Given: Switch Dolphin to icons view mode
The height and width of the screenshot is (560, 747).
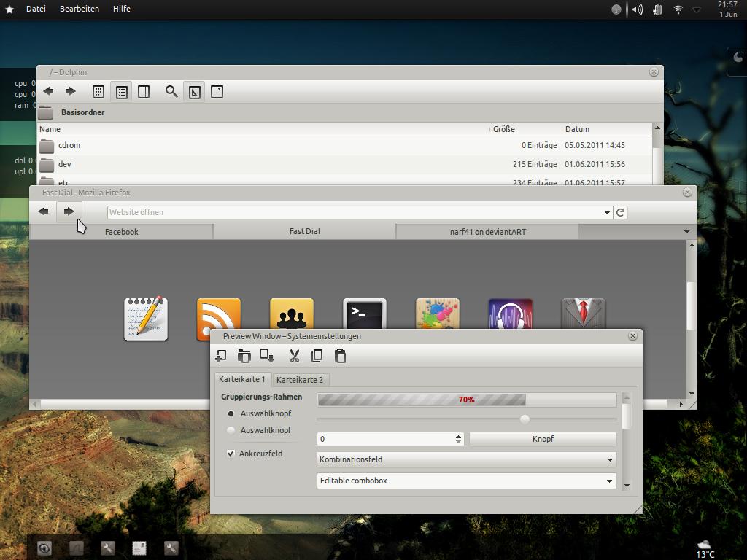Looking at the screenshot, I should point(98,91).
